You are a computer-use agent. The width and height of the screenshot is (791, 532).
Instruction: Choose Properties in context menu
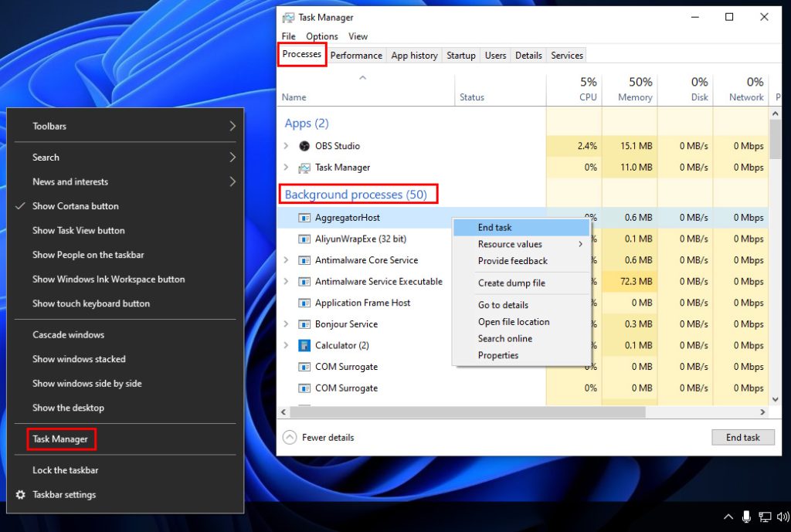pyautogui.click(x=521, y=355)
